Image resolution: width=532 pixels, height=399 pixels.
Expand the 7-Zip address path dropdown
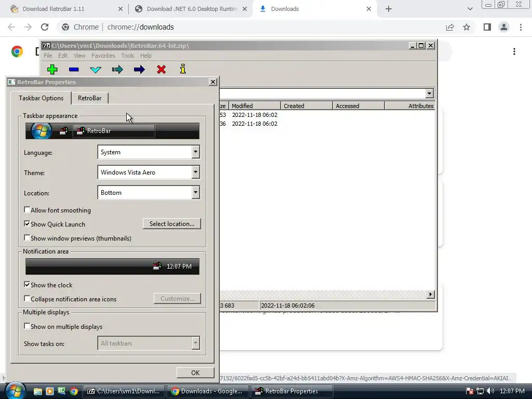point(430,94)
